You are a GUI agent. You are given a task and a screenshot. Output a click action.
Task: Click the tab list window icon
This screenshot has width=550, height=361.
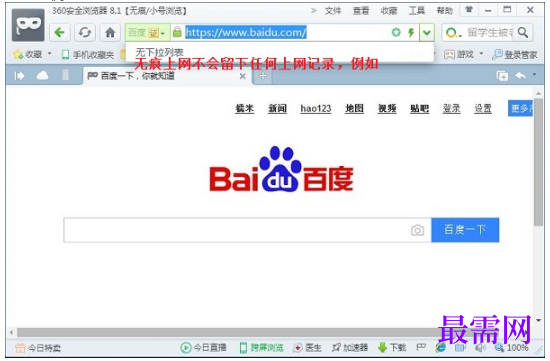coord(502,75)
